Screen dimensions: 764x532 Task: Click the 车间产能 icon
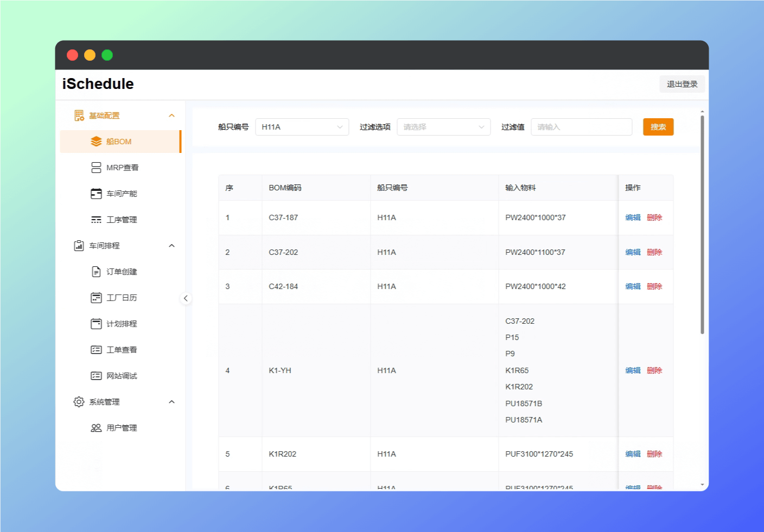click(x=96, y=194)
